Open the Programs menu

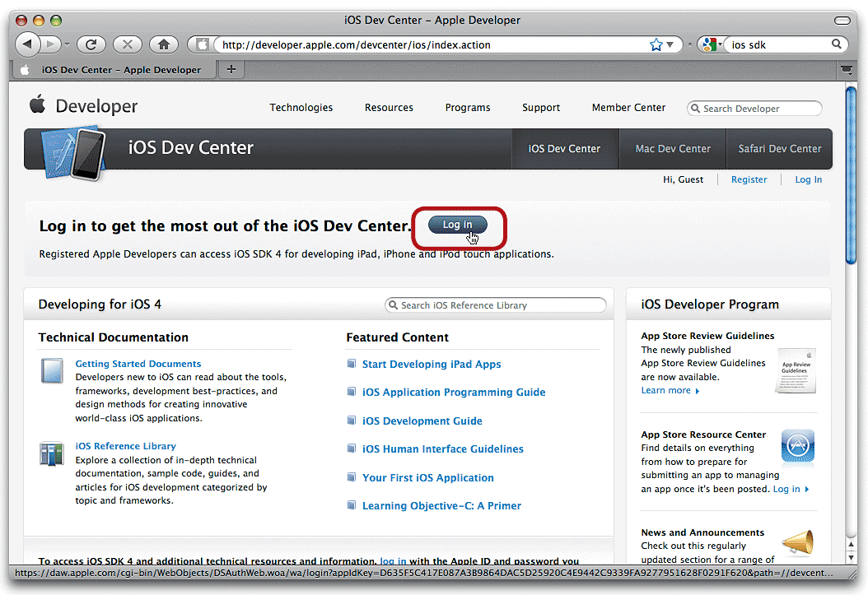(x=468, y=107)
